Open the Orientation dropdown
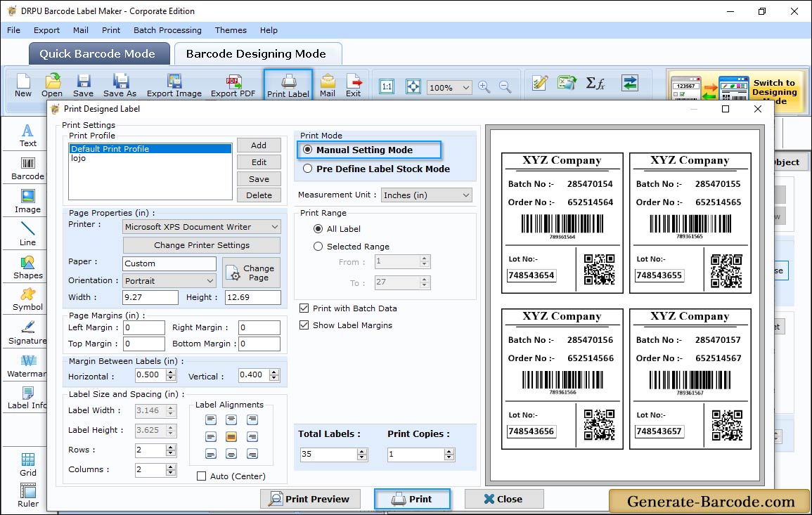812x515 pixels. [x=169, y=280]
